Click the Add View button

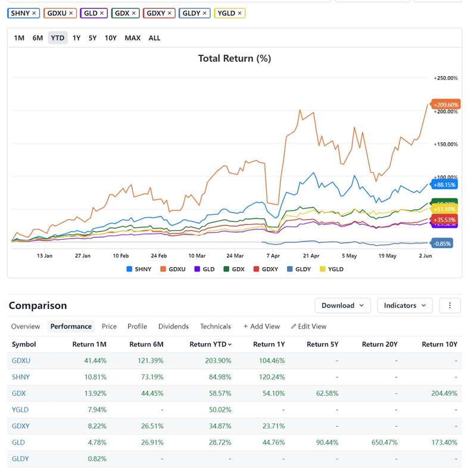(261, 327)
